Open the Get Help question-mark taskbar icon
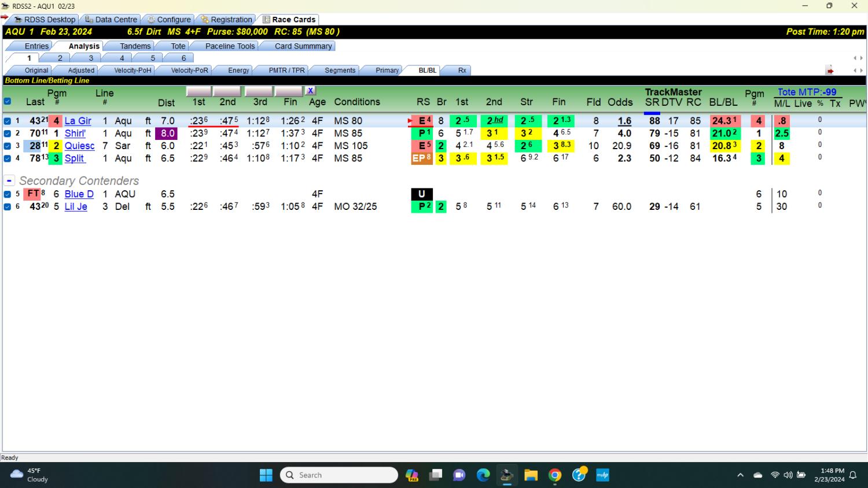 (x=579, y=475)
